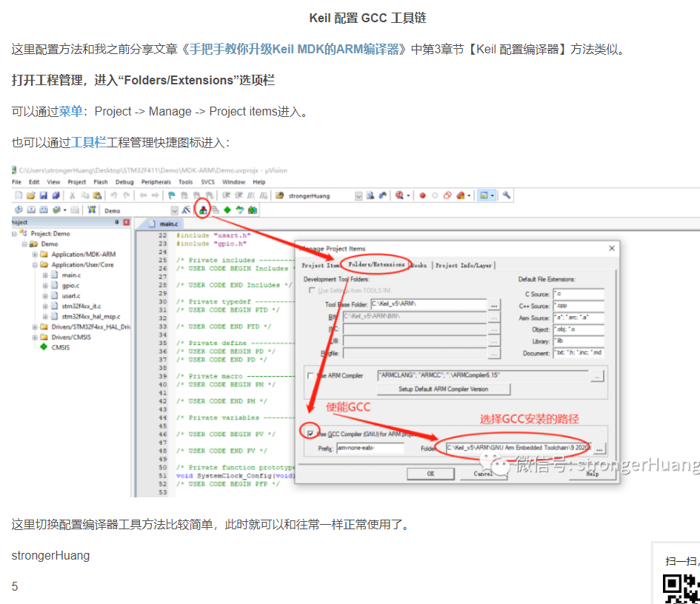The image size is (700, 604).
Task: Check the Use ARM Compiler checkbox
Action: (x=309, y=375)
